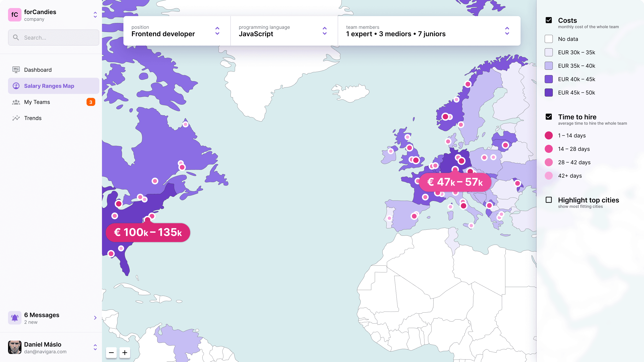The width and height of the screenshot is (644, 362).
Task: Click the EUR 30k – 35k color swatch
Action: 549,52
